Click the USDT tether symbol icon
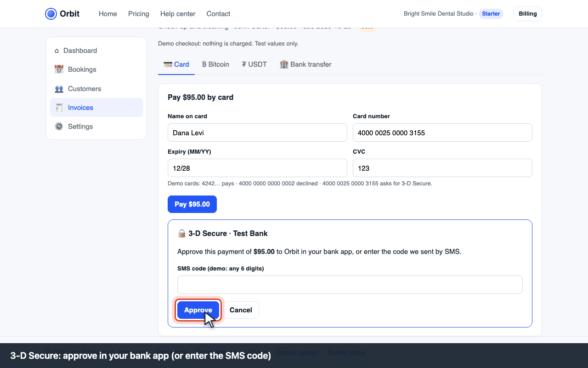Image resolution: width=588 pixels, height=368 pixels. point(244,64)
